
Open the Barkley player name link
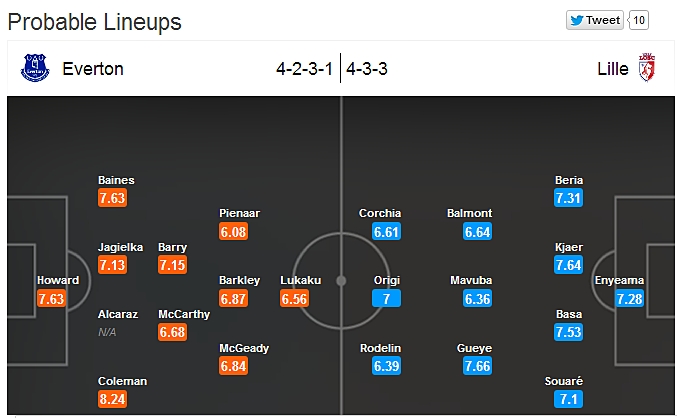tap(240, 280)
